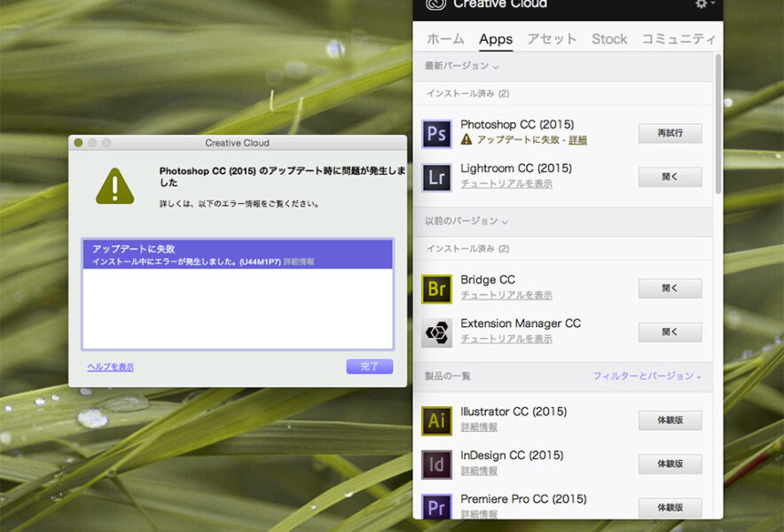Screen dimensions: 784x532
Task: Click 体験版 button for Illustrator CC (2015)
Action: click(670, 420)
